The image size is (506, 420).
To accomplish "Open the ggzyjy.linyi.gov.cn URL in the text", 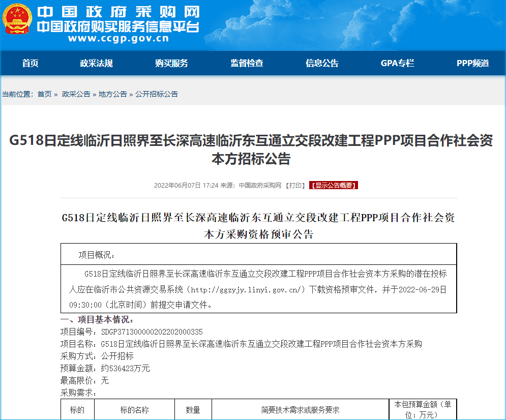I will (247, 290).
